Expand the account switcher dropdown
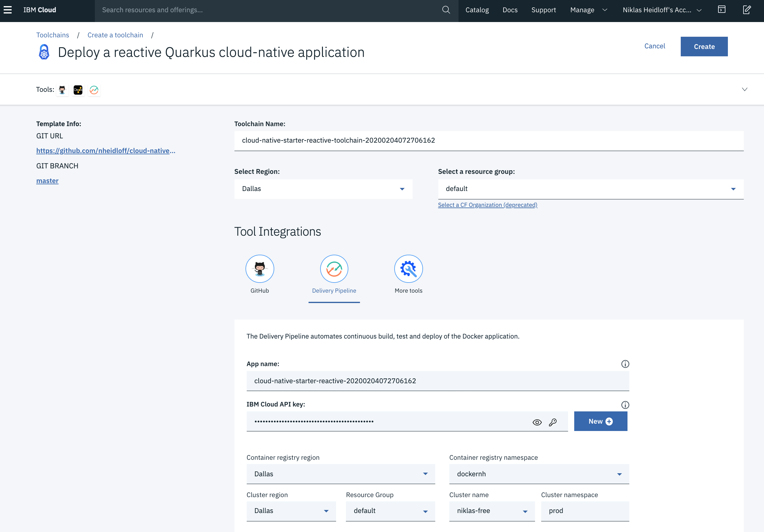Screen dimensions: 764x532 [662, 10]
